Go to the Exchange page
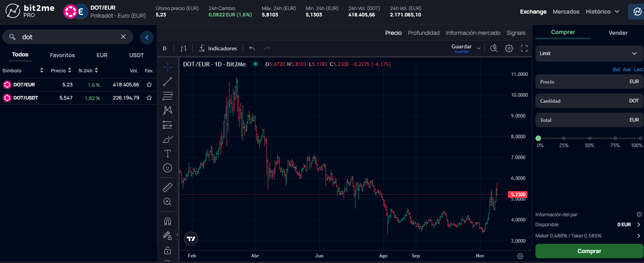The width and height of the screenshot is (644, 263). click(533, 12)
